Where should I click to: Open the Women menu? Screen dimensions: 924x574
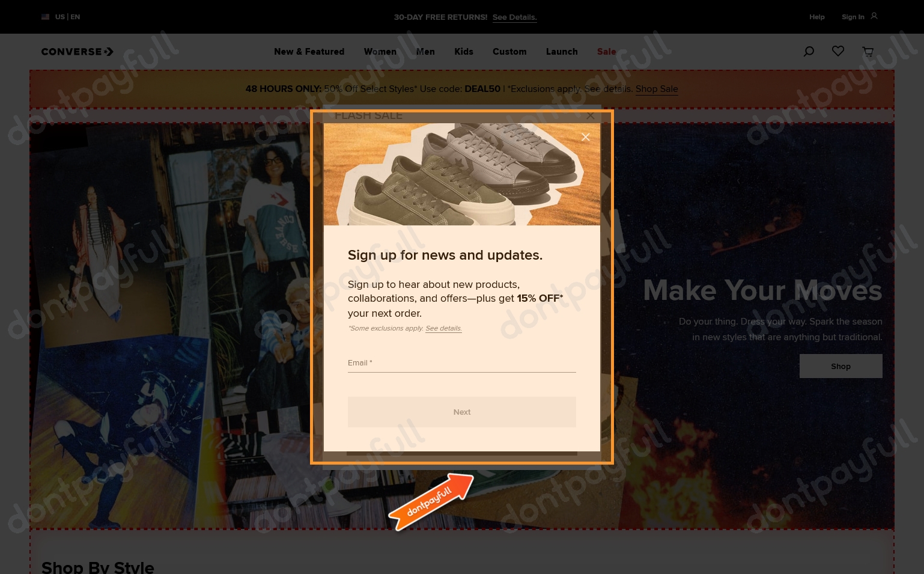(x=380, y=52)
